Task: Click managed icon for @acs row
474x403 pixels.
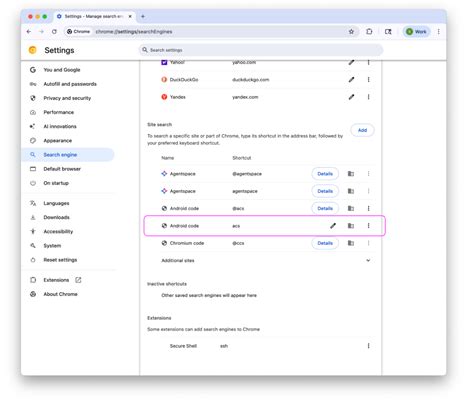Action: pos(351,208)
